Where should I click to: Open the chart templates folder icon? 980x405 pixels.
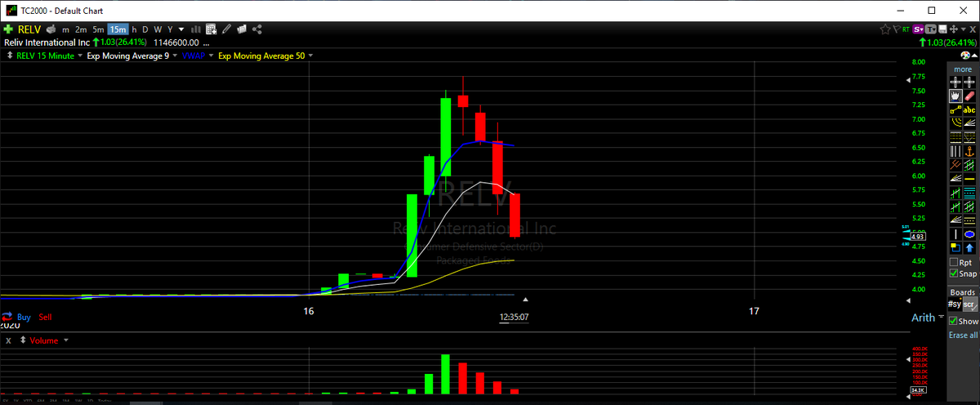[241, 29]
